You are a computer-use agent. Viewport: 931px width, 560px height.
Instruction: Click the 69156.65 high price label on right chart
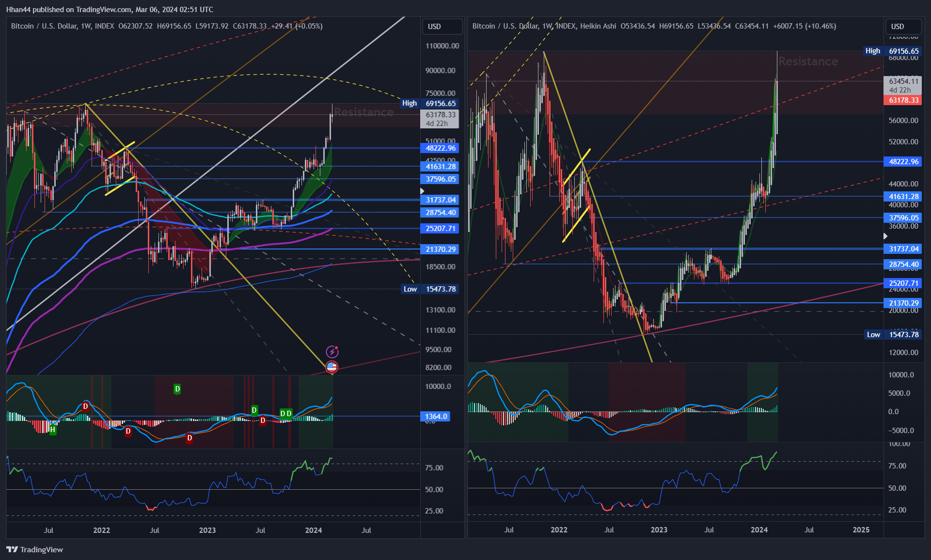[903, 51]
